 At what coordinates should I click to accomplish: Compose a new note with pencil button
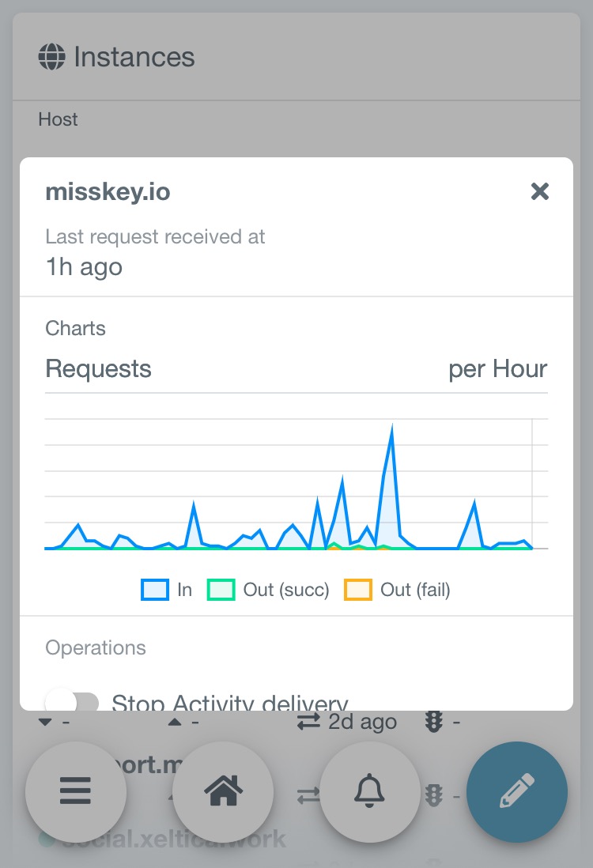point(517,791)
